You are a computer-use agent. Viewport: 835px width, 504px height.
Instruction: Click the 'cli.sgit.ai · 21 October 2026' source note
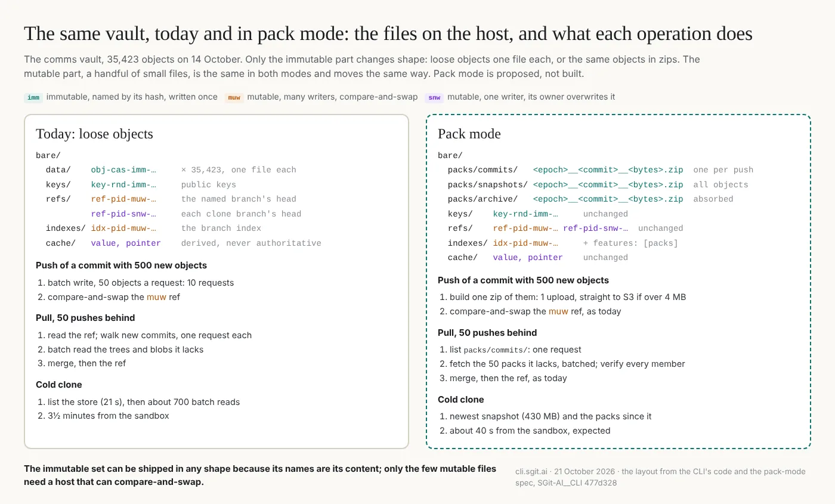(x=660, y=477)
